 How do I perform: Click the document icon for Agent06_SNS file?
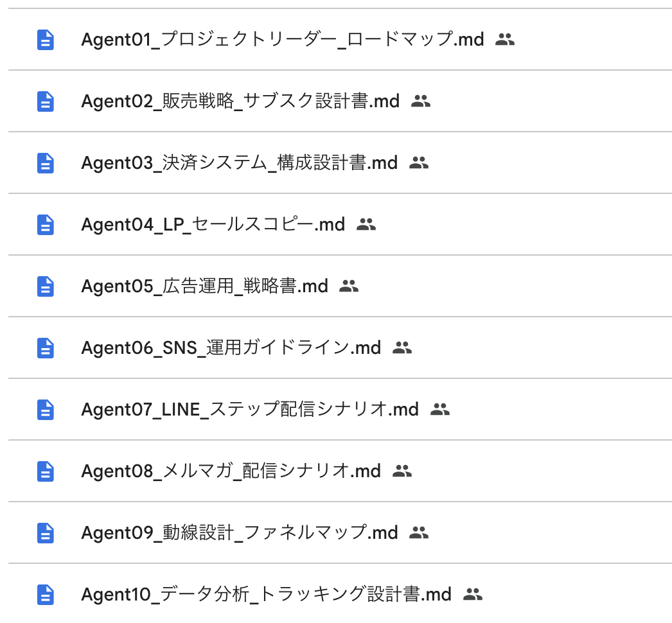pos(46,348)
